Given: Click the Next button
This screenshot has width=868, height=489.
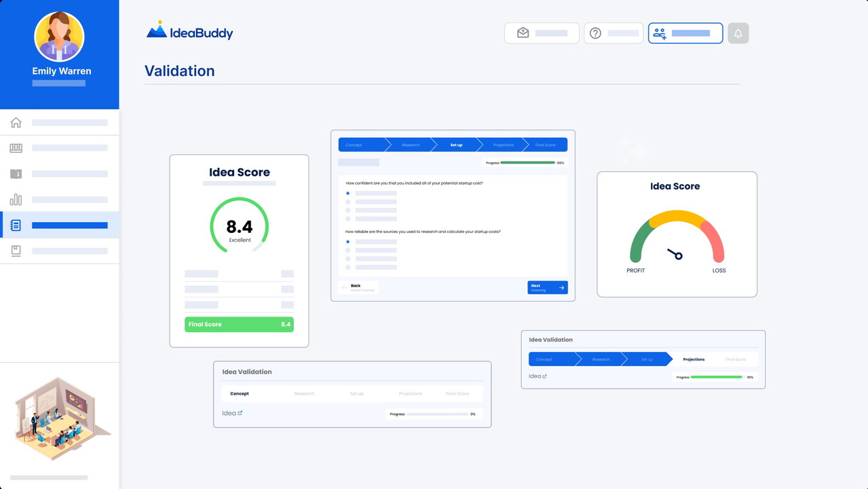Looking at the screenshot, I should 547,287.
